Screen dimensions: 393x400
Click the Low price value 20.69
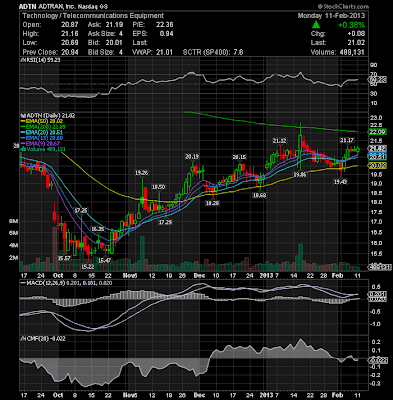[70, 43]
